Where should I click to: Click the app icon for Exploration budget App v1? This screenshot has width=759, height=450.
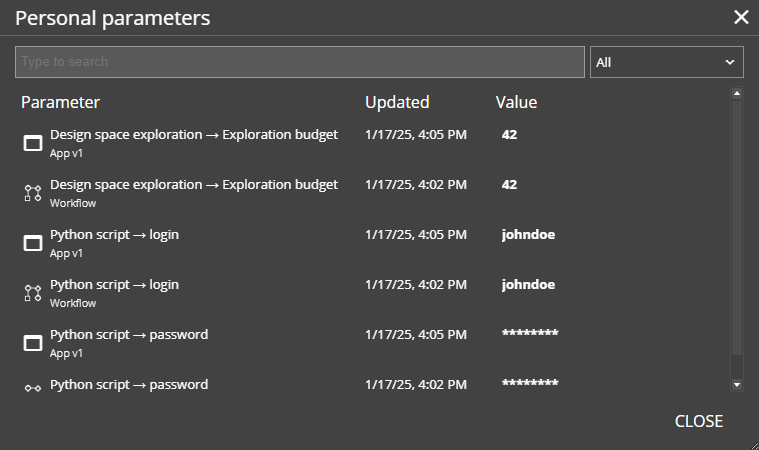click(x=33, y=143)
